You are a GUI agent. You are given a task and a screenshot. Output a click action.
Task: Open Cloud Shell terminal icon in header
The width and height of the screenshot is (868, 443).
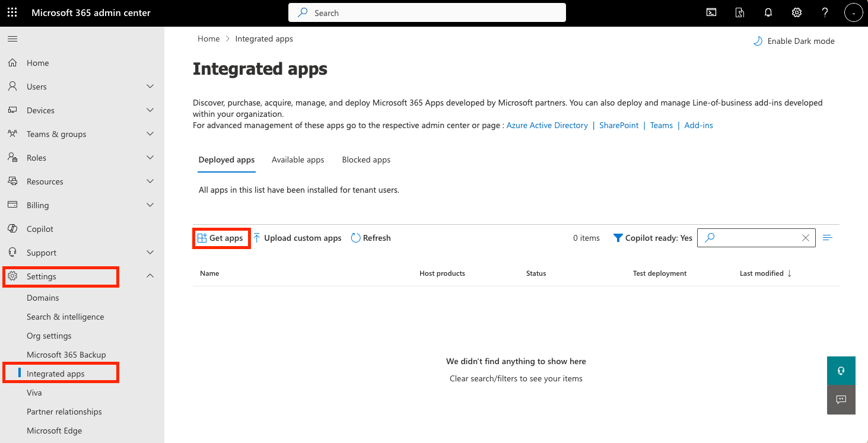pos(711,12)
